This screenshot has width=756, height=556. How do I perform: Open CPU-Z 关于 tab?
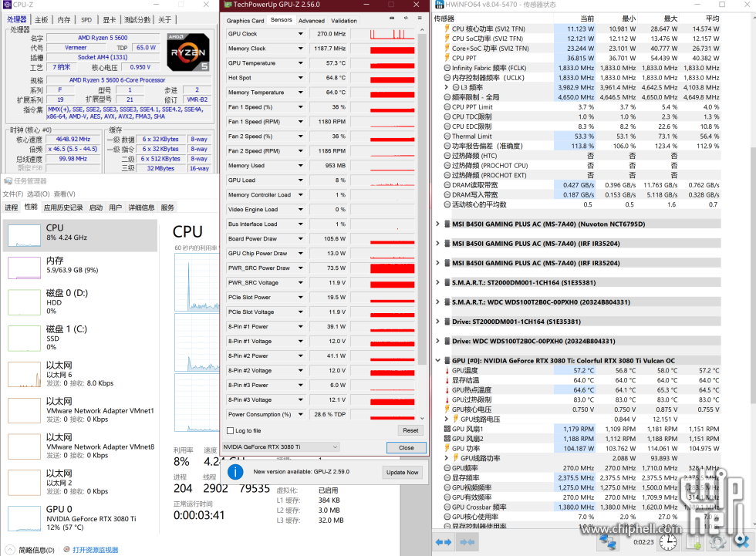coord(165,20)
